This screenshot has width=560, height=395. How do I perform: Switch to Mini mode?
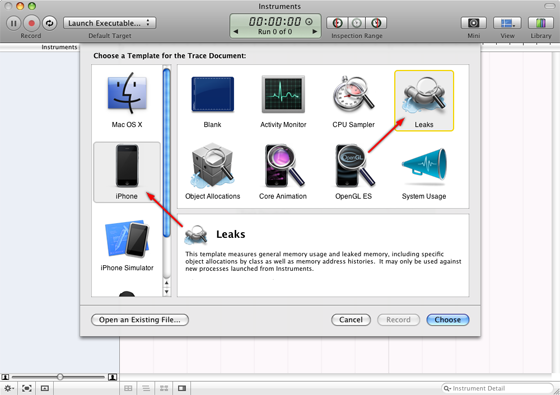tap(474, 23)
